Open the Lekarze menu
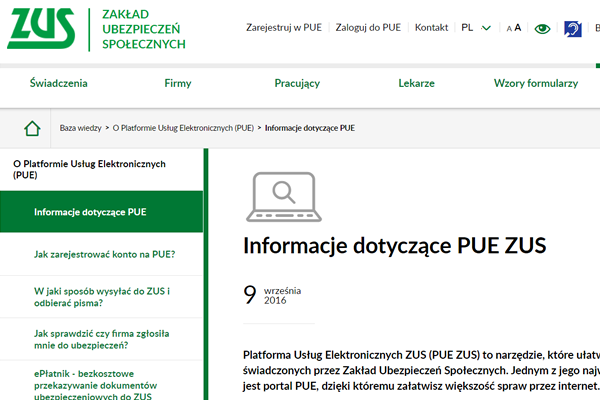The width and height of the screenshot is (600, 400). click(x=416, y=83)
